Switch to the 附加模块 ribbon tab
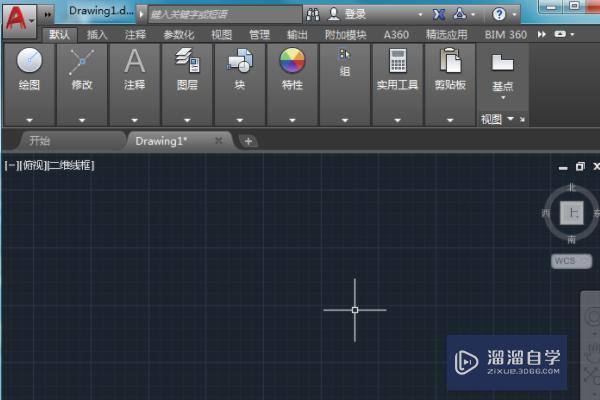The height and width of the screenshot is (400, 600). [346, 35]
